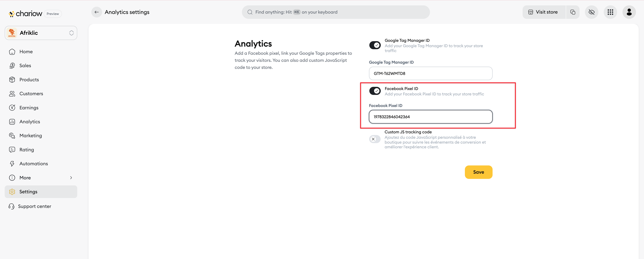The height and width of the screenshot is (259, 644).
Task: Click the yellow Save button
Action: tap(478, 172)
